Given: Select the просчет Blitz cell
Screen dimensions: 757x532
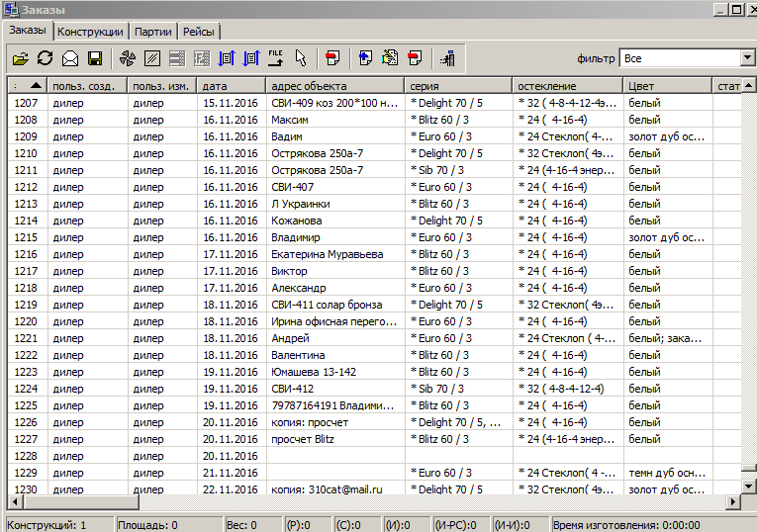Looking at the screenshot, I should (x=335, y=439).
